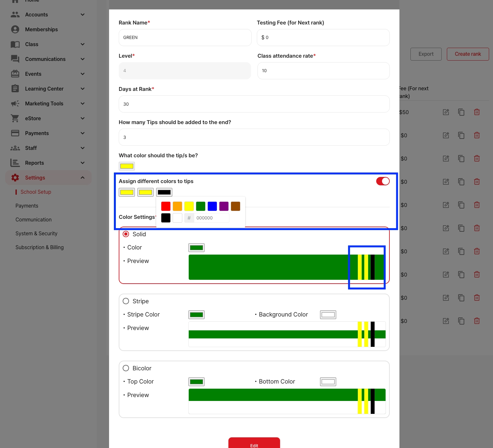Click the Events calendar icon
The height and width of the screenshot is (448, 493).
[15, 74]
